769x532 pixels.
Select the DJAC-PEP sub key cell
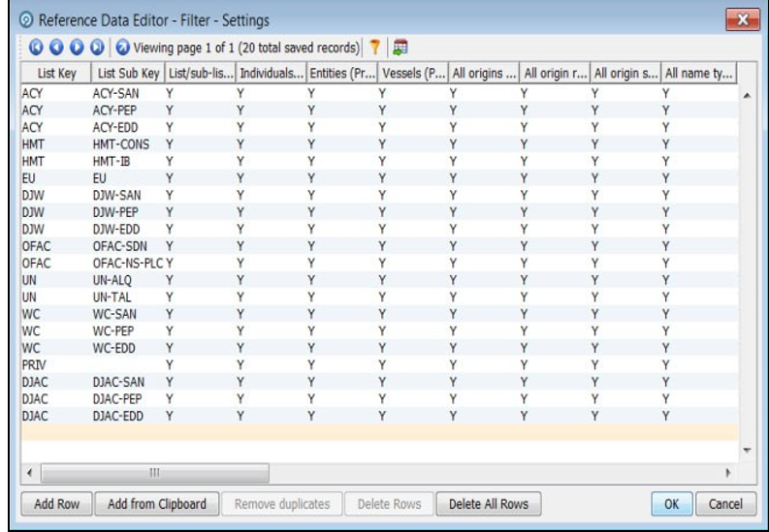pyautogui.click(x=128, y=398)
